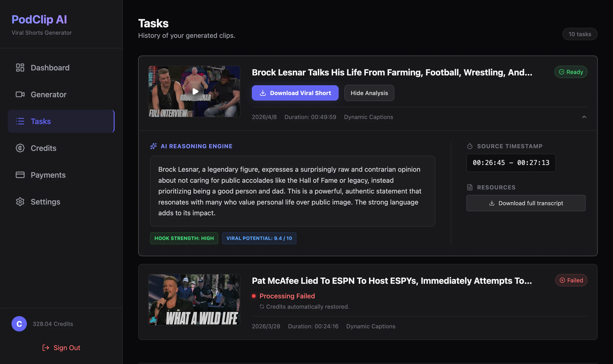Click the Failed status badge
Screen dimensions: 613x364
(x=571, y=280)
